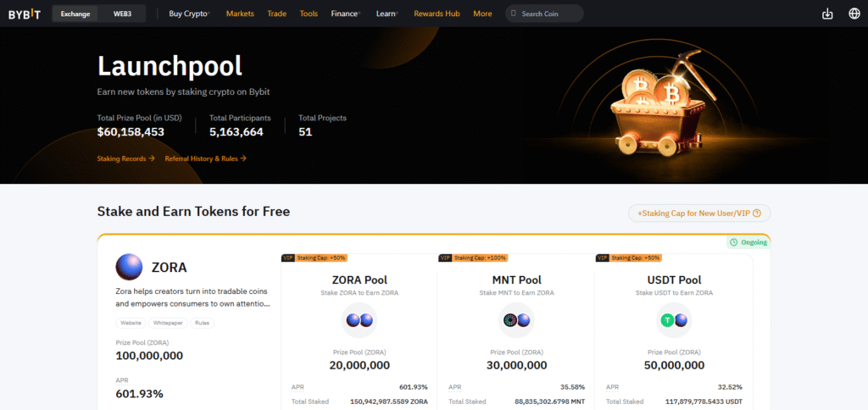Click the Total Participants value 5,163,664

(x=236, y=132)
